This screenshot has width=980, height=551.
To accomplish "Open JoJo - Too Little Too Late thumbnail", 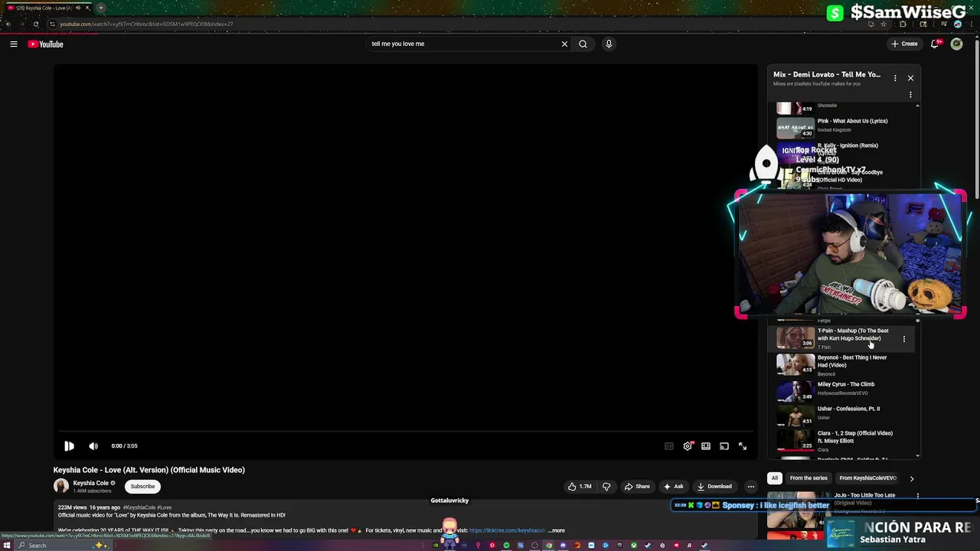I will [x=795, y=508].
